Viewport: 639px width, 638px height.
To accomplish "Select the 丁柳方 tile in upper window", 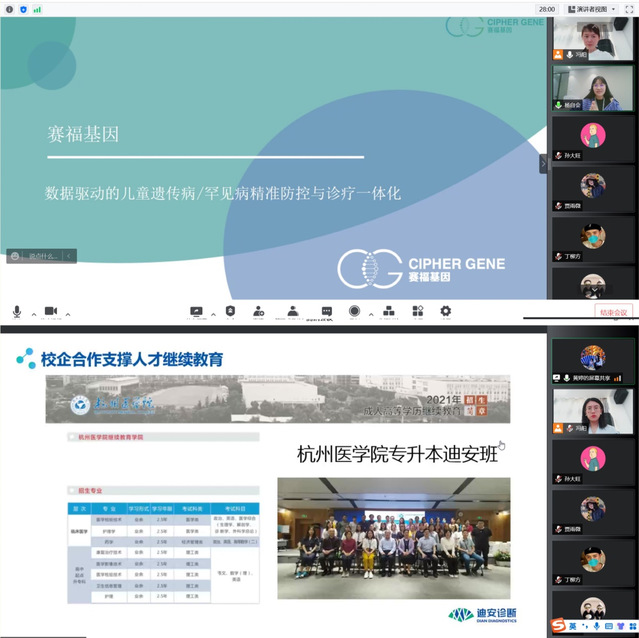I will (x=593, y=240).
